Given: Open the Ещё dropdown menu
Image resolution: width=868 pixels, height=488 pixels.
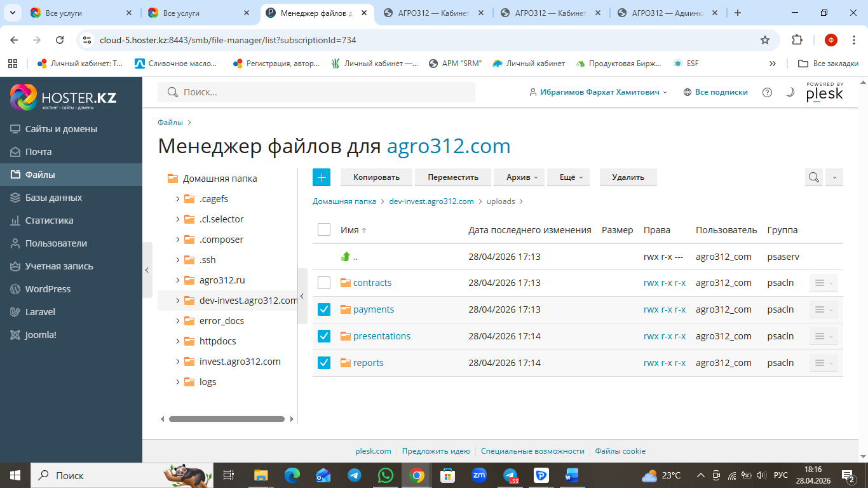Looking at the screenshot, I should pyautogui.click(x=569, y=177).
